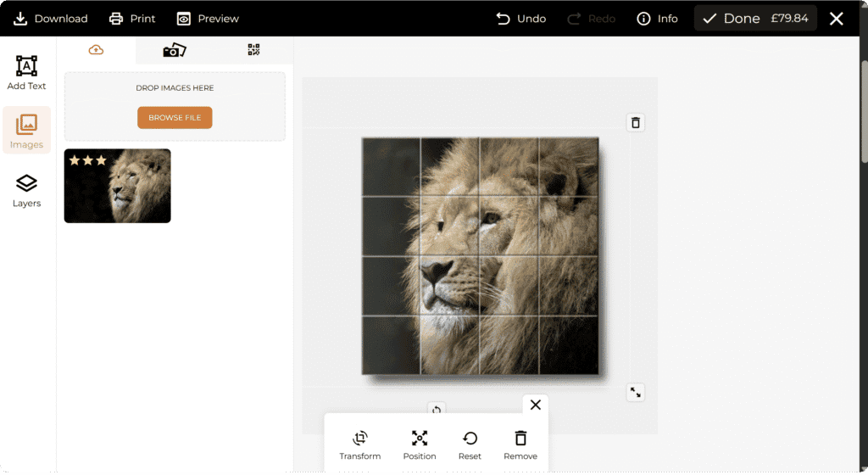
Task: Switch to the QR code tab
Action: tap(253, 50)
